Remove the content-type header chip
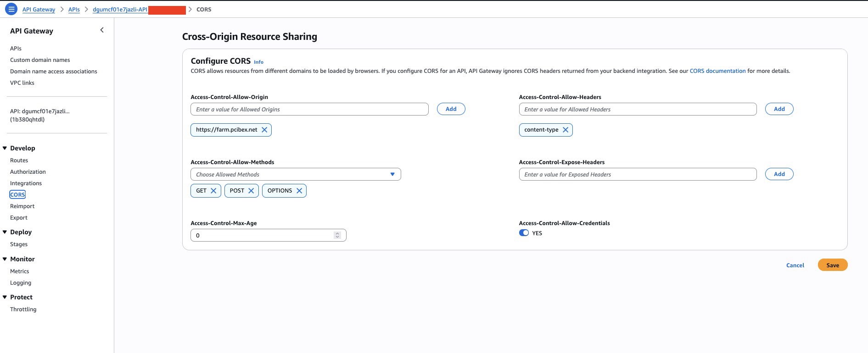The image size is (868, 353). [566, 130]
